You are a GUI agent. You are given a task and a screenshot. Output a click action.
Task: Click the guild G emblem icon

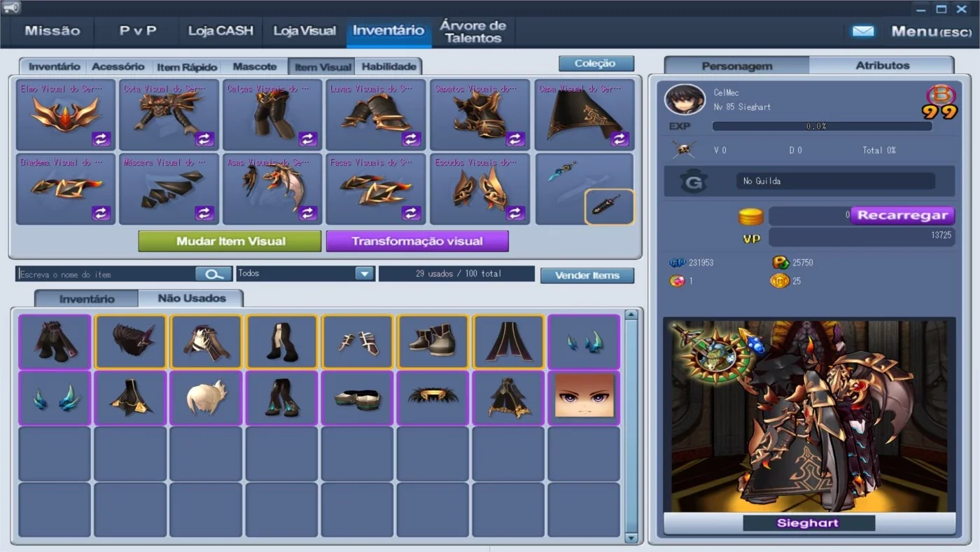[694, 182]
